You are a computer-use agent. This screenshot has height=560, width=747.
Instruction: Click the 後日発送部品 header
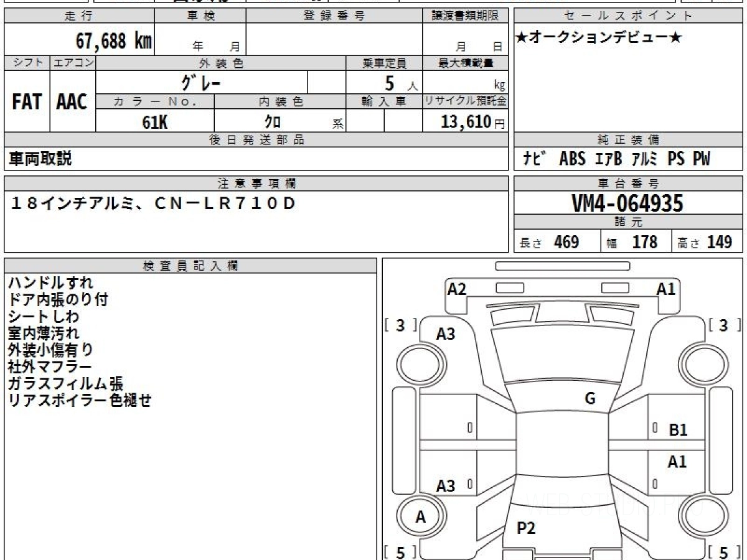coord(256,140)
